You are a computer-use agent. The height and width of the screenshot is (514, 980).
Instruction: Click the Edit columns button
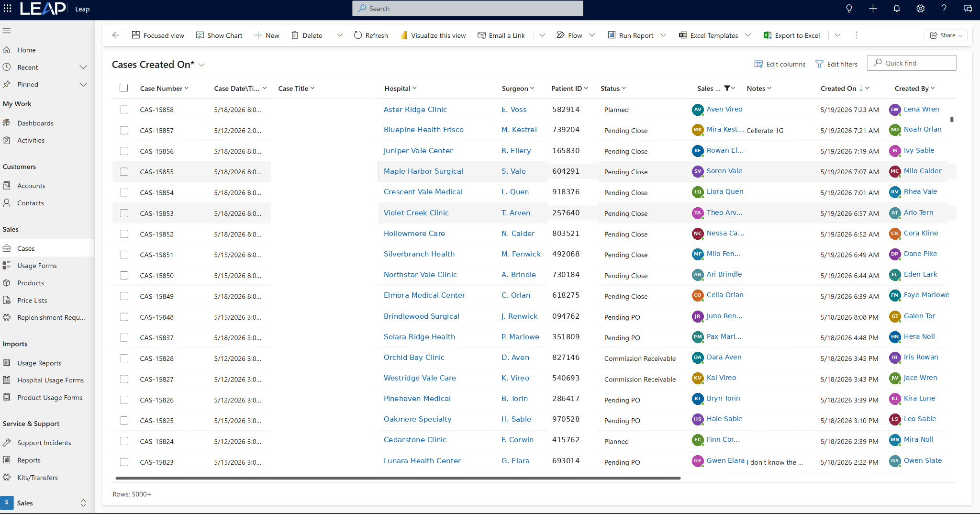pos(780,64)
